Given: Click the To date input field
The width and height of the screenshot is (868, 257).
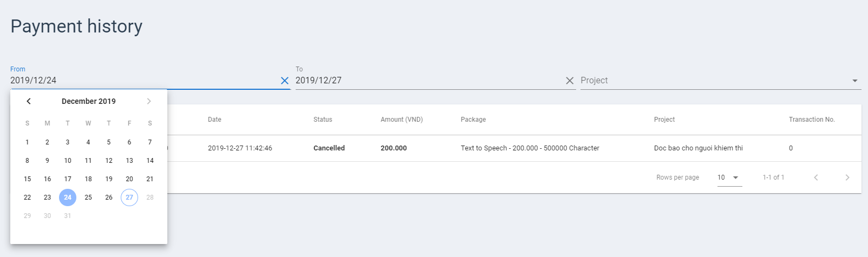Looking at the screenshot, I should [429, 81].
